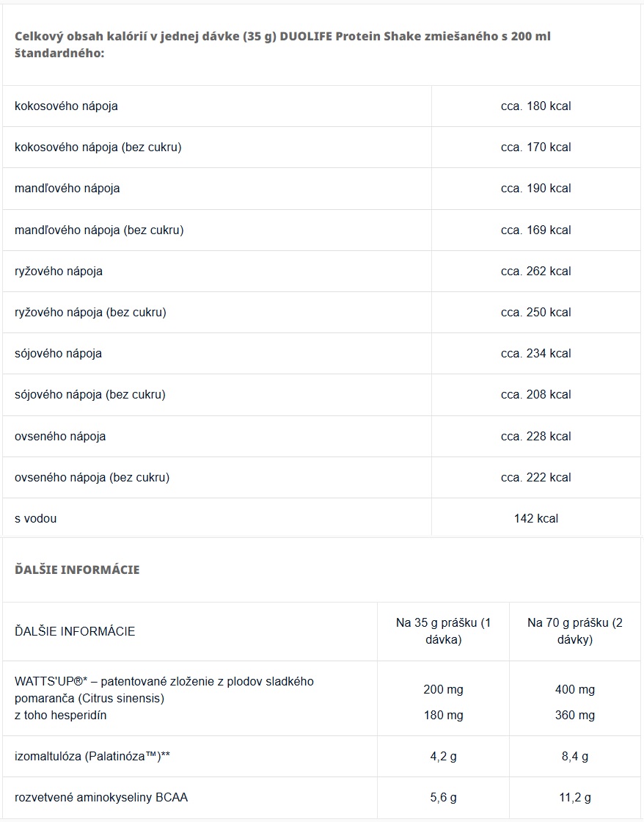This screenshot has width=644, height=822.
Task: Select the 'cca. 262 kcal' value
Action: 535,271
